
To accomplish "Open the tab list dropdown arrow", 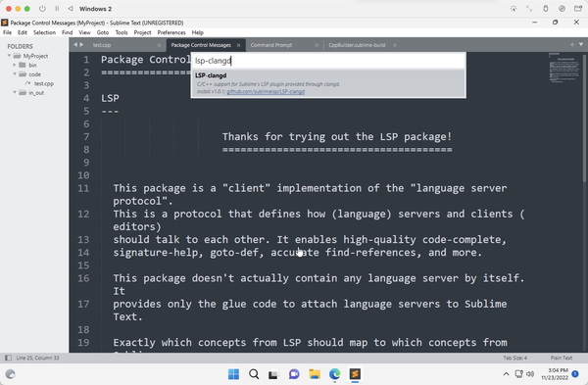I will pyautogui.click(x=581, y=45).
